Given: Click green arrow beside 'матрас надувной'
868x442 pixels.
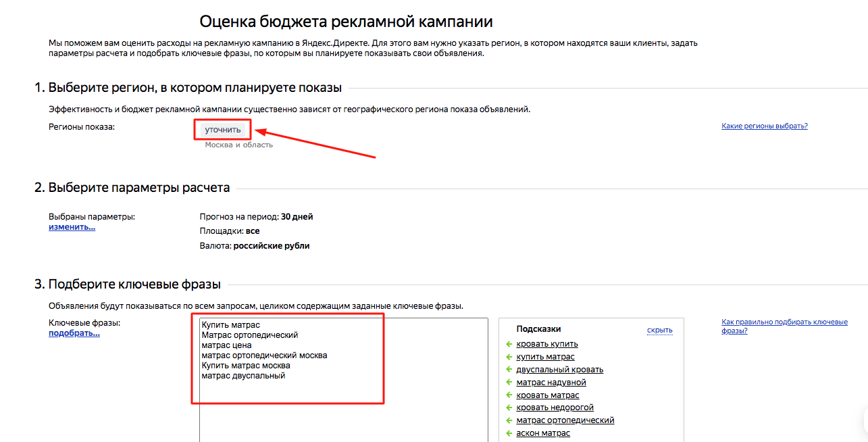Looking at the screenshot, I should [509, 383].
